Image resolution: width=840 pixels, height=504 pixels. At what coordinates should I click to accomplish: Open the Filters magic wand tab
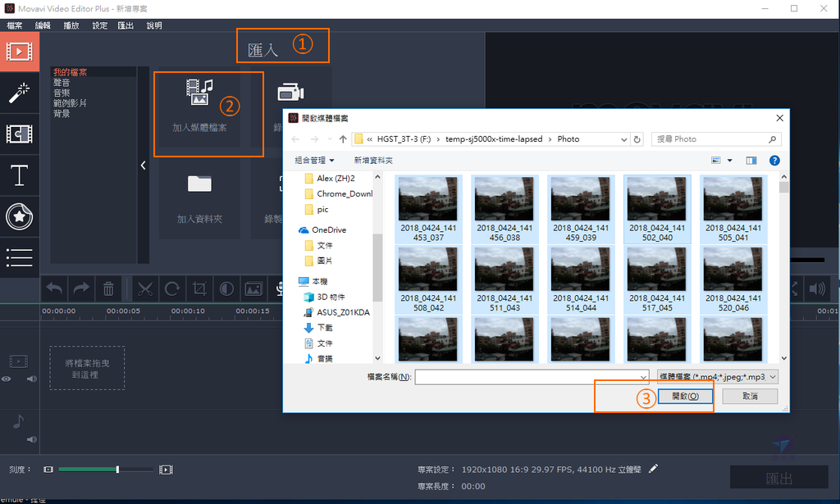point(20,93)
